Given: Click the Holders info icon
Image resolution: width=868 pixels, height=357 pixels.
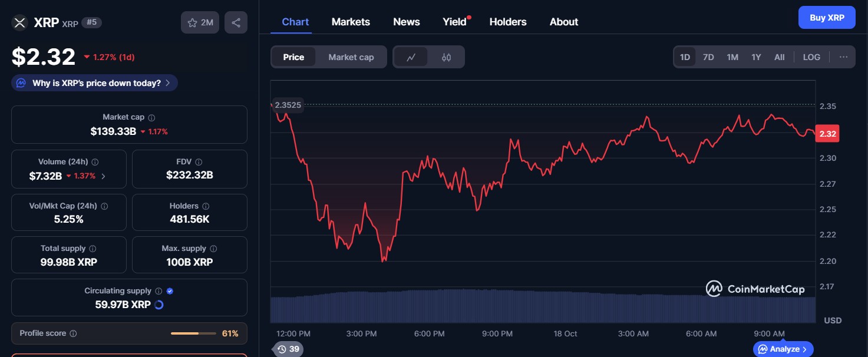Looking at the screenshot, I should pos(206,206).
